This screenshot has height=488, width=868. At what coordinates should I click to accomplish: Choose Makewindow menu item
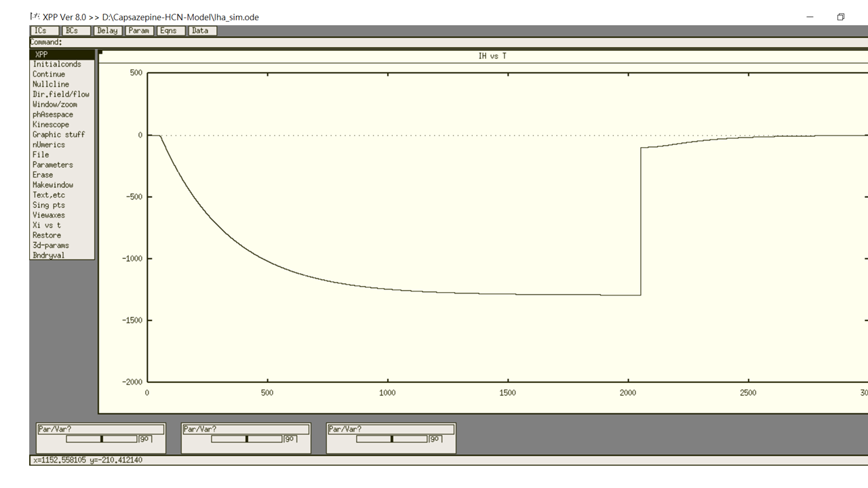click(62, 185)
